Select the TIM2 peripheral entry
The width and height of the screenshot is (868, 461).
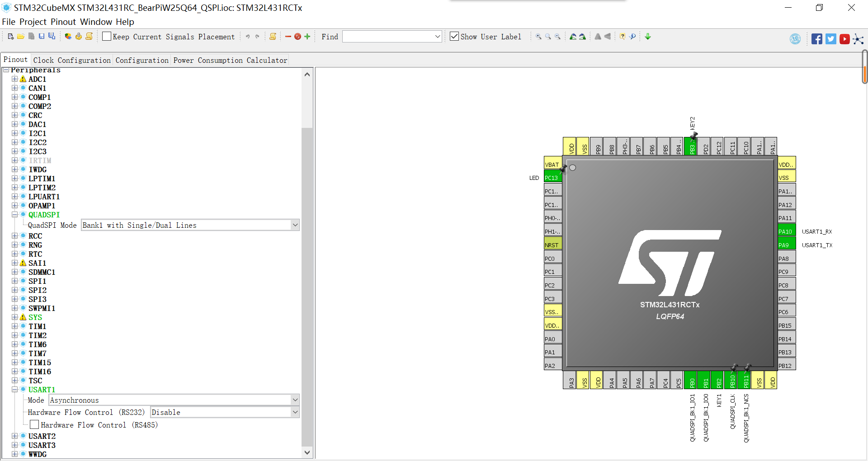click(38, 335)
